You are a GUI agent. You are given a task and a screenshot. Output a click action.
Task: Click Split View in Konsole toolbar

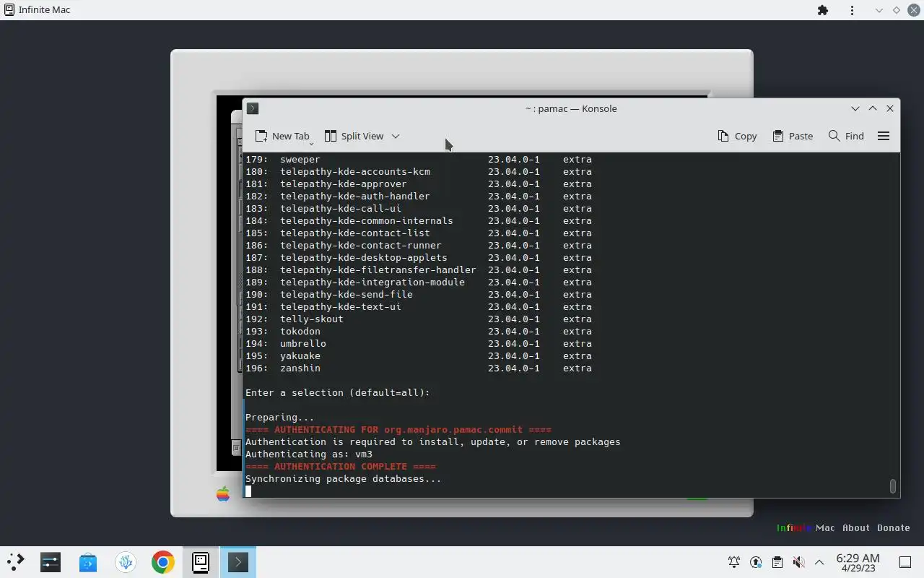point(354,136)
